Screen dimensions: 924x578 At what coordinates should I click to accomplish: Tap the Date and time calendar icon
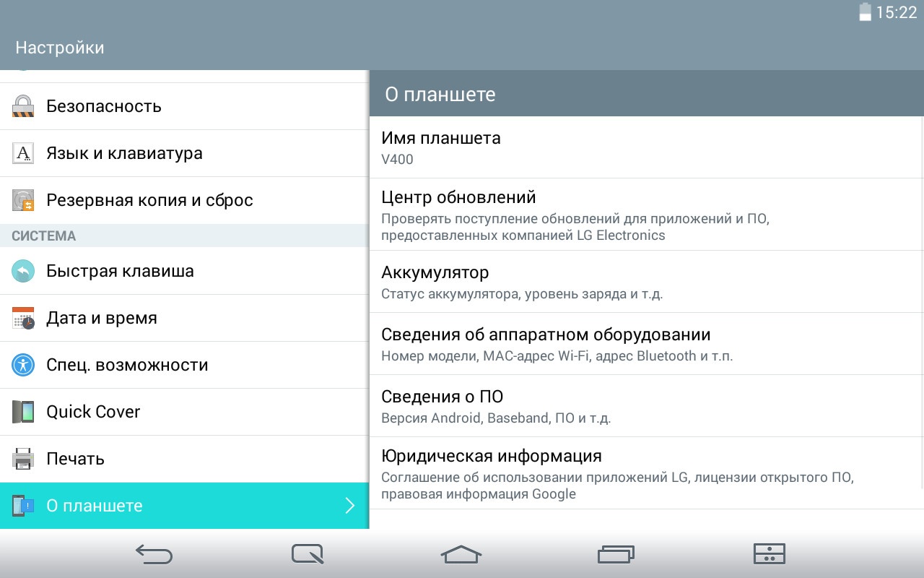23,318
